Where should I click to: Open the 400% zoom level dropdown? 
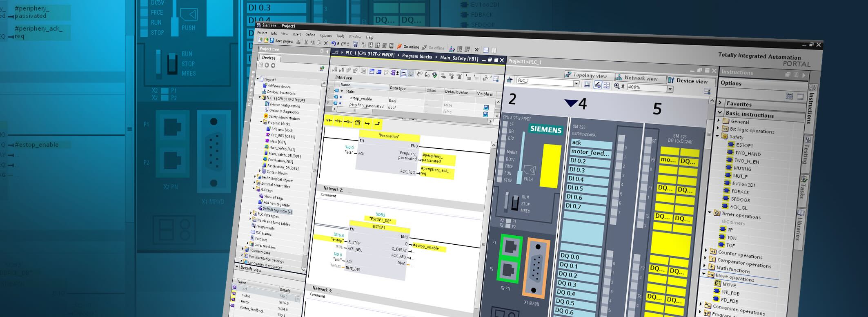[670, 89]
